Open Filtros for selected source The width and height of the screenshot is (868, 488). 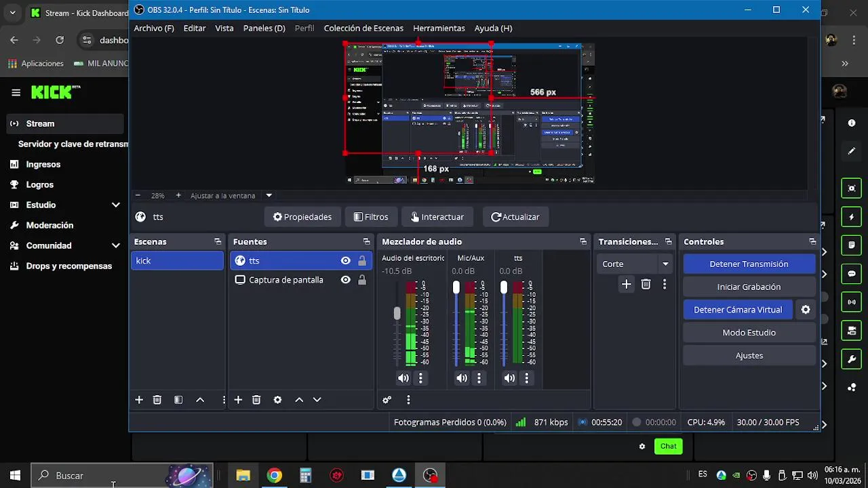[371, 217]
